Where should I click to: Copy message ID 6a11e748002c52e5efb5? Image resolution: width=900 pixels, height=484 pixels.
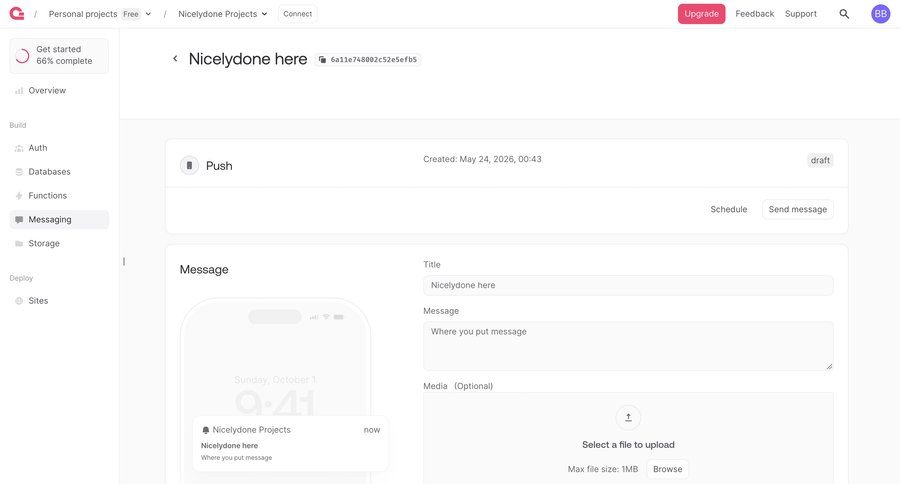[x=368, y=60]
